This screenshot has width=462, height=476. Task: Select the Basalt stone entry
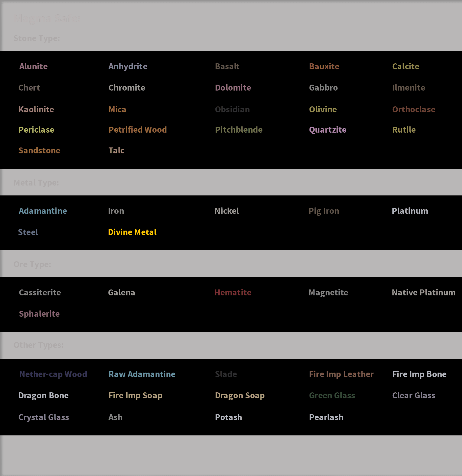(x=227, y=66)
